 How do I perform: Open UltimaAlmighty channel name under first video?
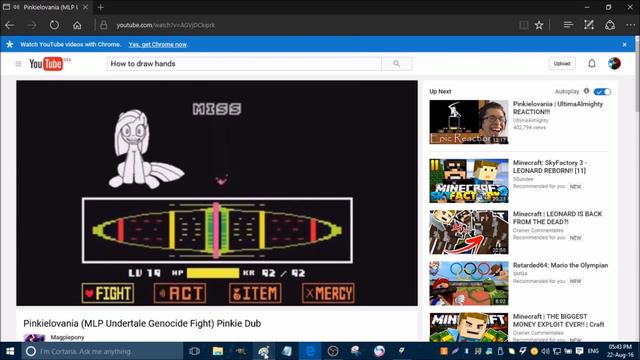(531, 120)
